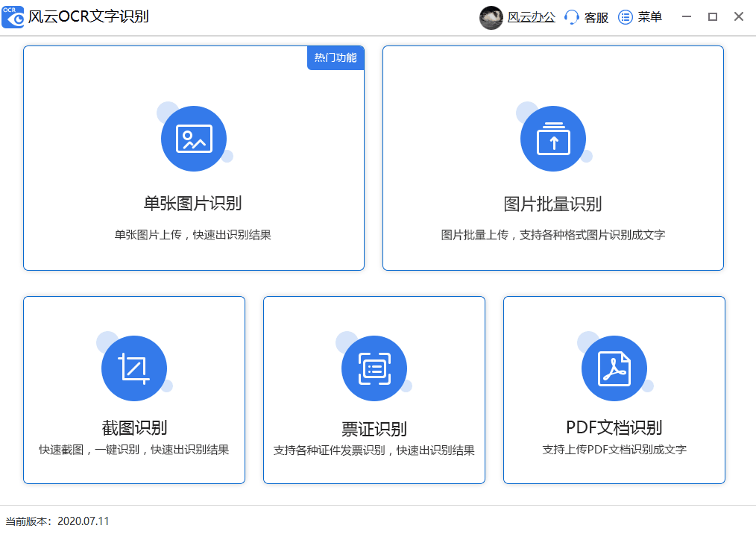Click the PDF document recognition icon
The width and height of the screenshot is (756, 534).
click(x=614, y=368)
